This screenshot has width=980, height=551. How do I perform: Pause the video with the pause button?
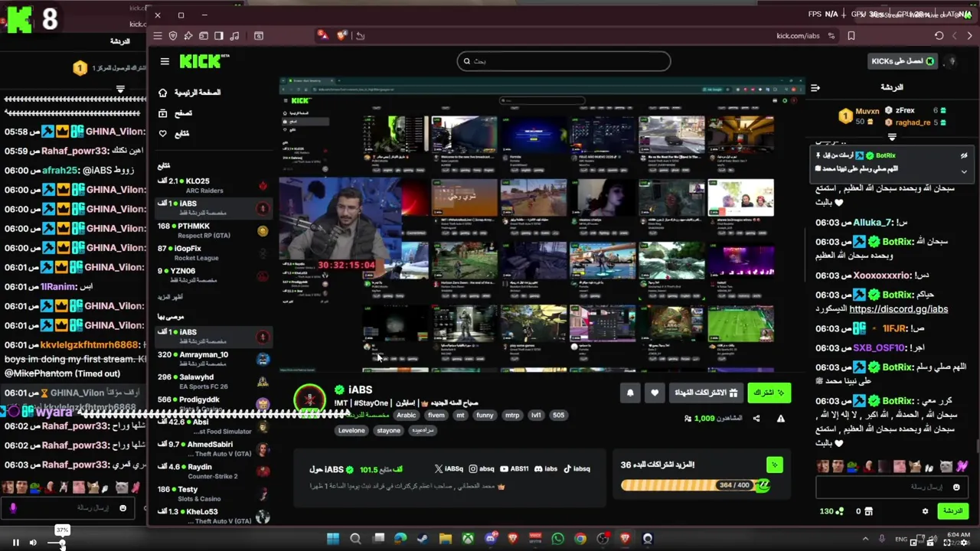15,543
